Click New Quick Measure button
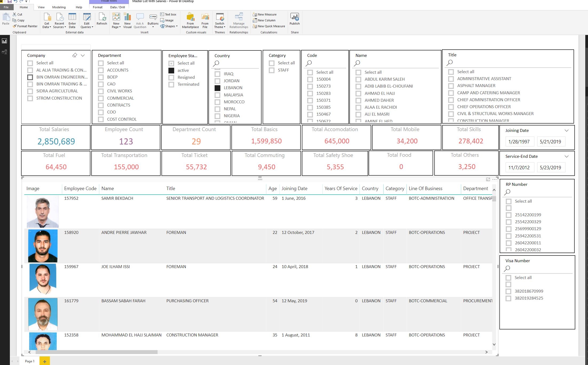The height and width of the screenshot is (365, 588). (269, 26)
